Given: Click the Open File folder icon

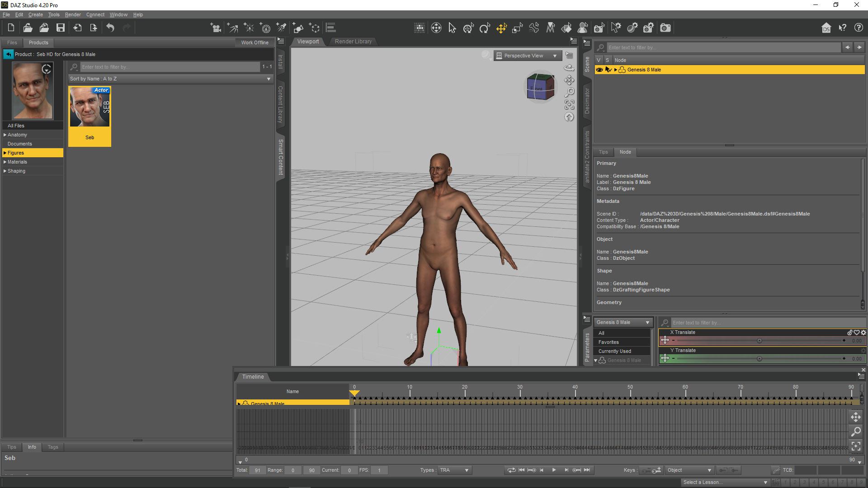Looking at the screenshot, I should click(x=28, y=28).
